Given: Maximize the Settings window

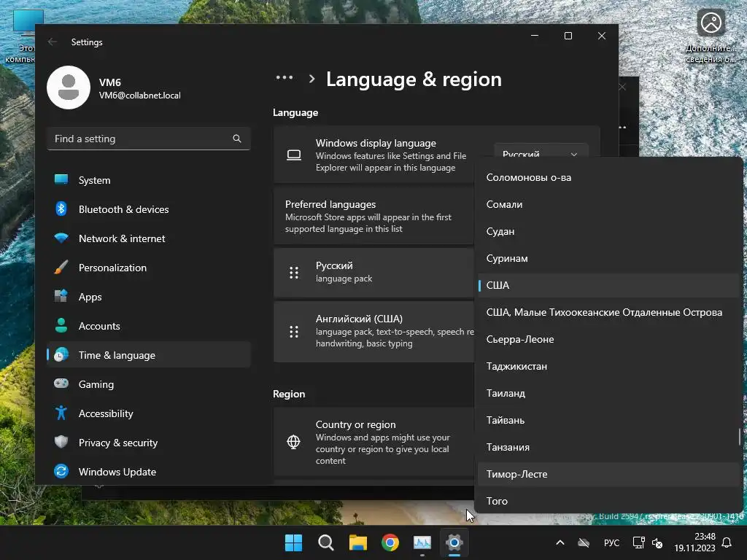Looking at the screenshot, I should 568,36.
